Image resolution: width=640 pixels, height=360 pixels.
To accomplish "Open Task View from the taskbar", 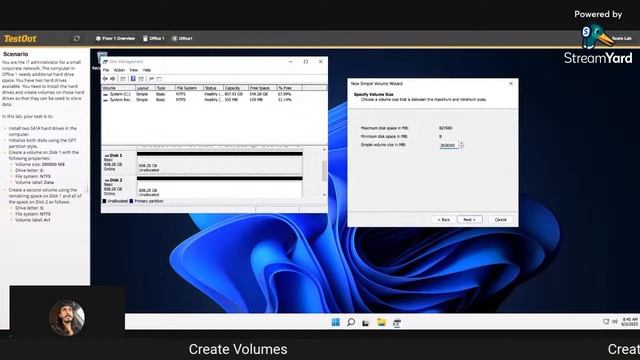I will pos(366,323).
